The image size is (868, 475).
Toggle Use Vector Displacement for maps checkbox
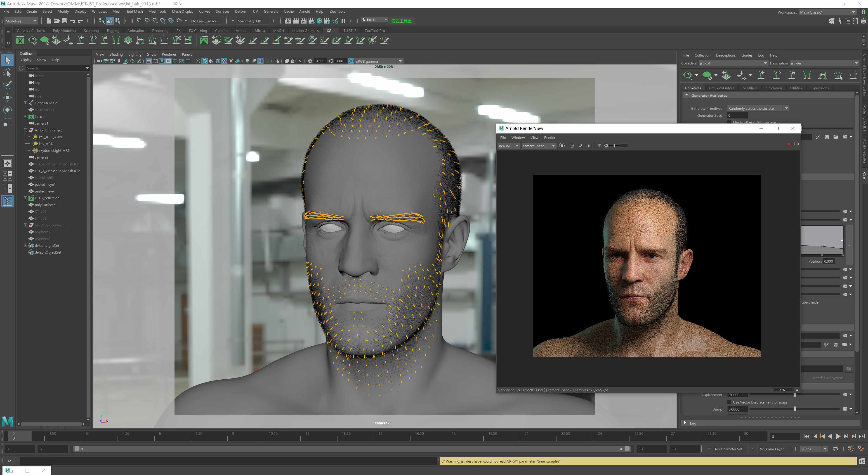pos(729,402)
